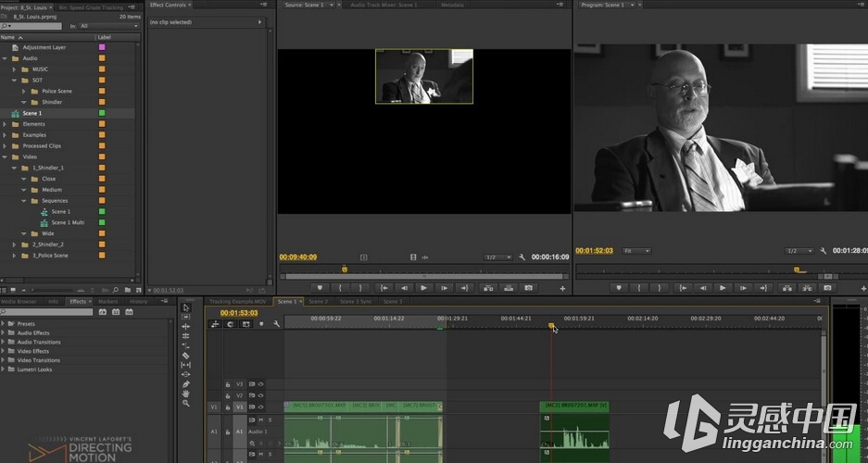Open the Tracking Example.MOV tab

click(x=237, y=302)
